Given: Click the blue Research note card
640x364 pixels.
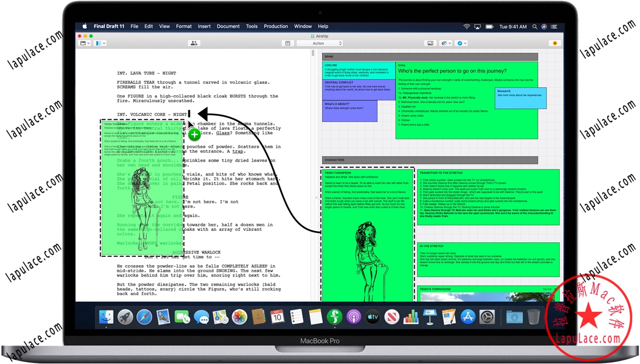Looking at the screenshot, I should tap(520, 97).
